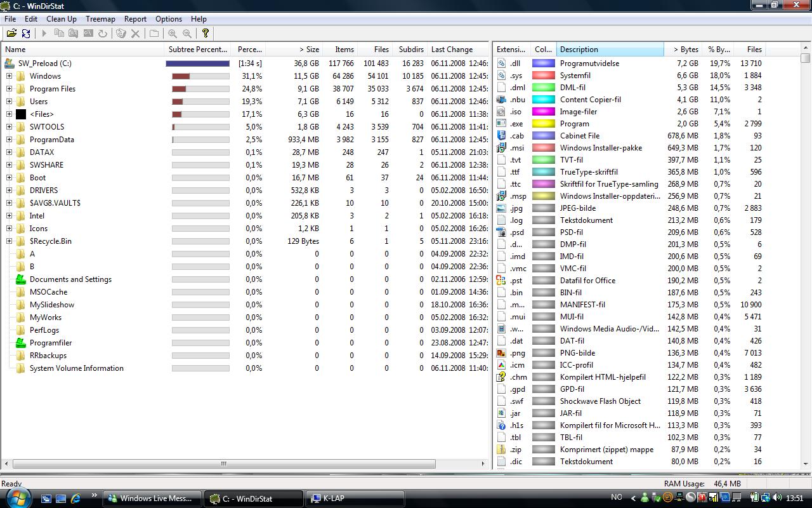Click the volume speaker tray icon
This screenshot has width=812, height=508.
click(x=776, y=498)
